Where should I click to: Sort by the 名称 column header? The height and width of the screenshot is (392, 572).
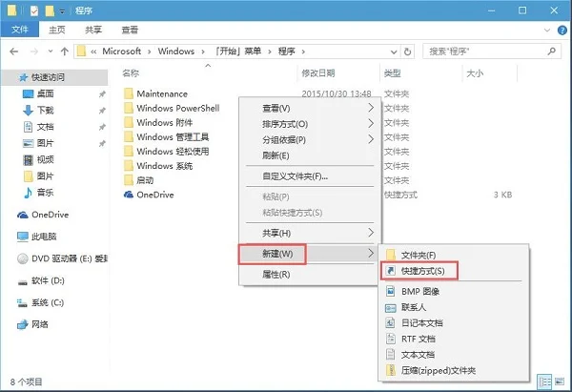(131, 73)
